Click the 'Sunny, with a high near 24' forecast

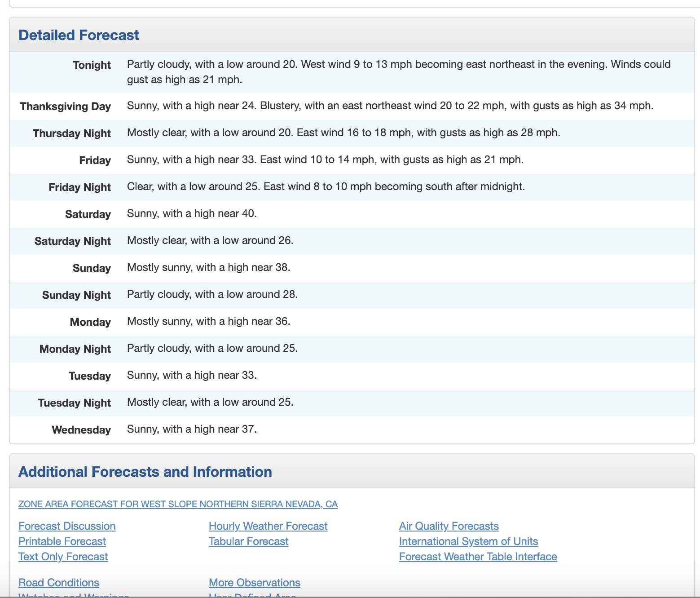click(390, 106)
